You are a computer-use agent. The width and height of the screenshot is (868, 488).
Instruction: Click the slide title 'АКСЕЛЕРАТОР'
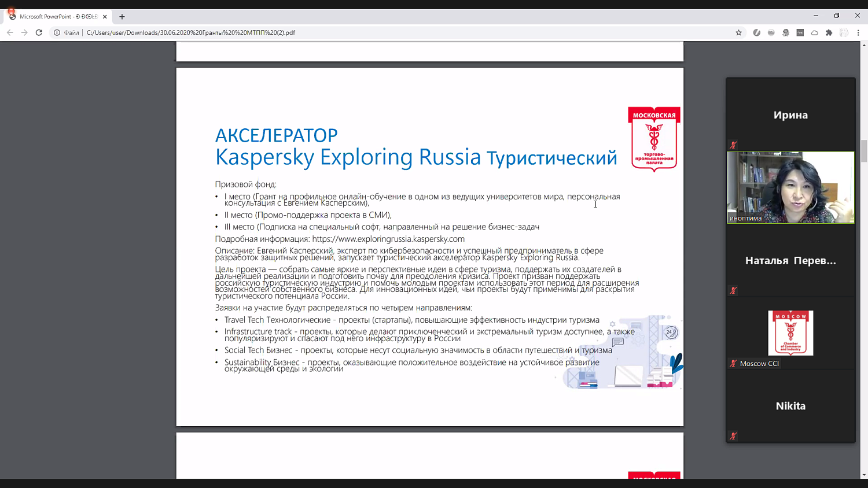(276, 135)
